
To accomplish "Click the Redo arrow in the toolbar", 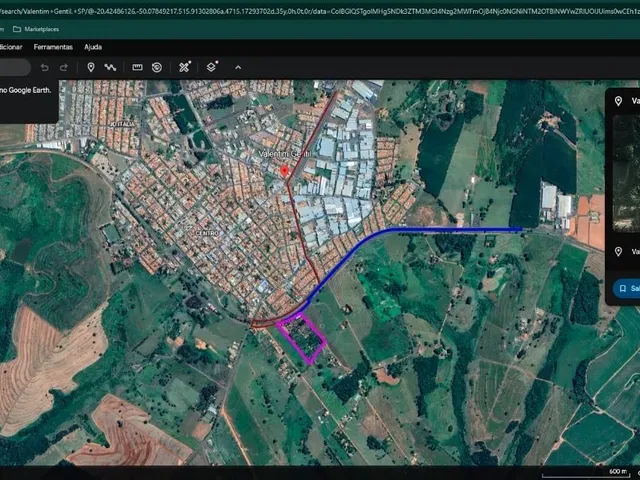I will (64, 67).
